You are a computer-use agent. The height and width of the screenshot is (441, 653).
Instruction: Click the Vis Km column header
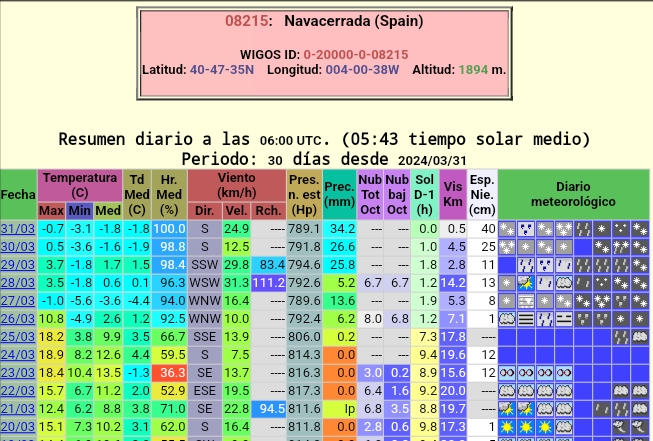[x=453, y=194]
